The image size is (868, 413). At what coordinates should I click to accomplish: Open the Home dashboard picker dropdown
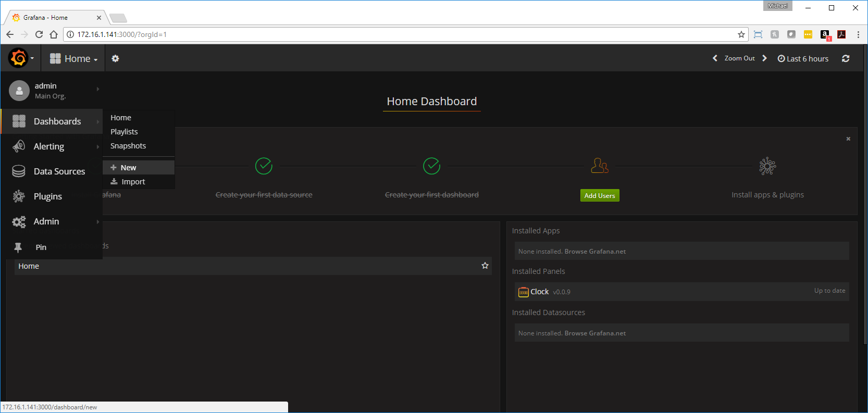[74, 59]
